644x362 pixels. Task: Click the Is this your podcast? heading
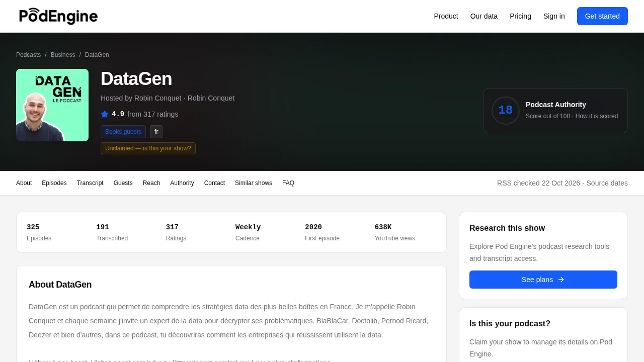coord(510,324)
